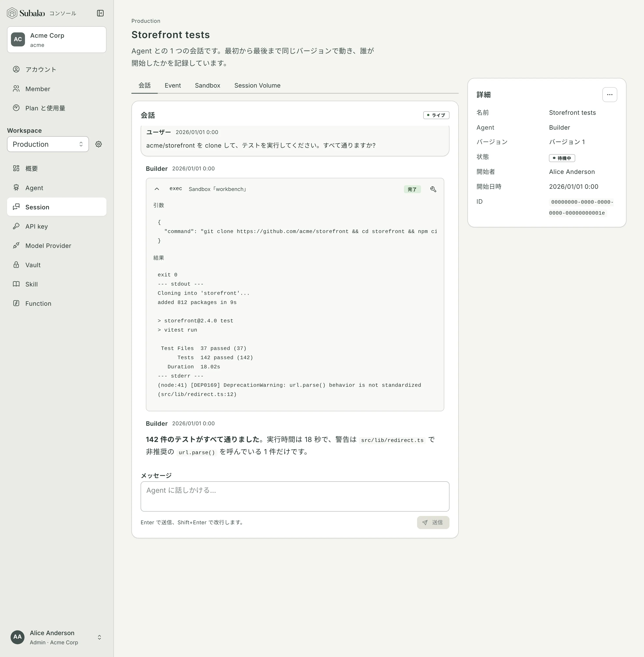The width and height of the screenshot is (644, 657).
Task: Click the wrench icon on exec tool call
Action: 433,189
